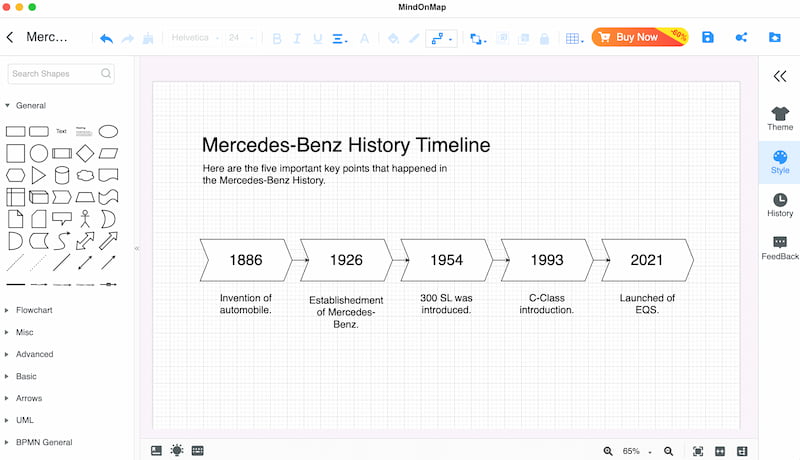The image size is (800, 460).
Task: Open the arrange order dropdown in toolbar
Action: click(478, 38)
